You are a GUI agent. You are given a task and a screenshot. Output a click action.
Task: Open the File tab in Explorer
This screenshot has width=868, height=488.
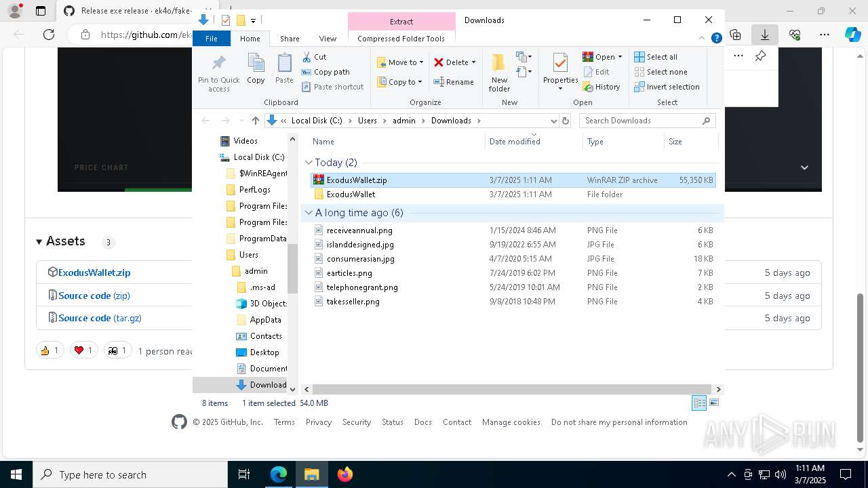pyautogui.click(x=212, y=39)
